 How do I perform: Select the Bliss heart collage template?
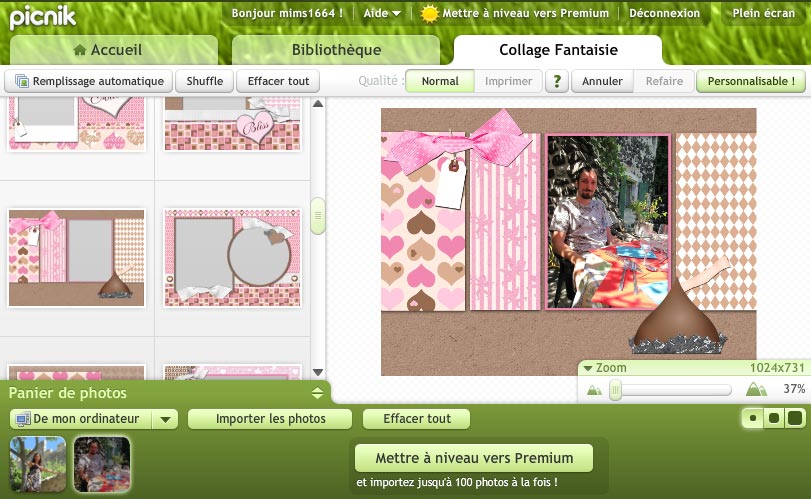pyautogui.click(x=232, y=124)
